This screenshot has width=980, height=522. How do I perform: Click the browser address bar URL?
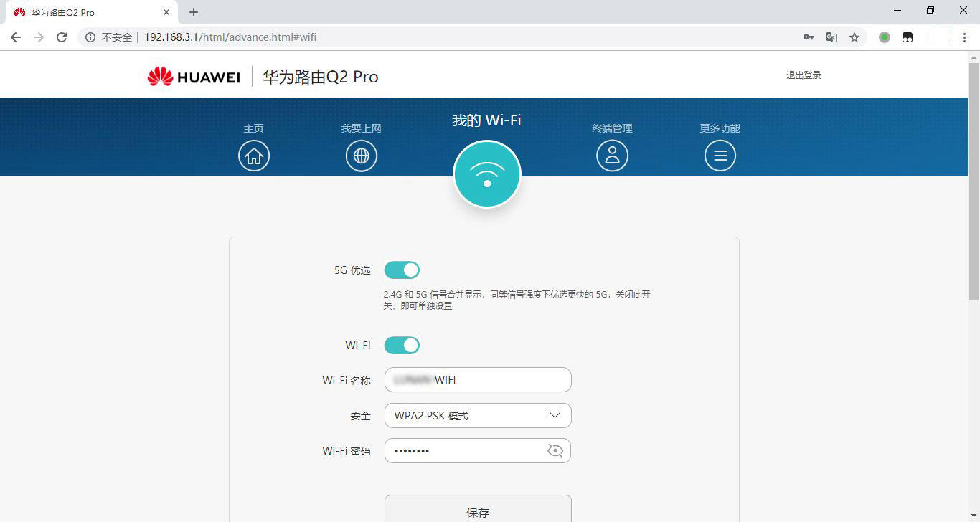(x=230, y=37)
